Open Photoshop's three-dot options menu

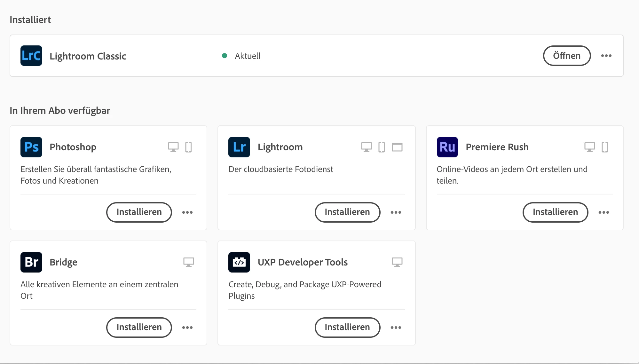click(187, 212)
